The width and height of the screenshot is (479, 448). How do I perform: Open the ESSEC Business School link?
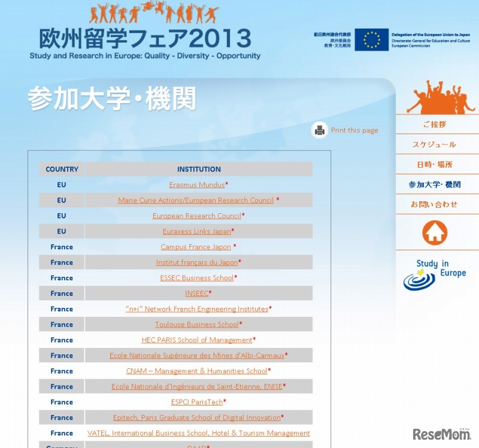click(197, 278)
